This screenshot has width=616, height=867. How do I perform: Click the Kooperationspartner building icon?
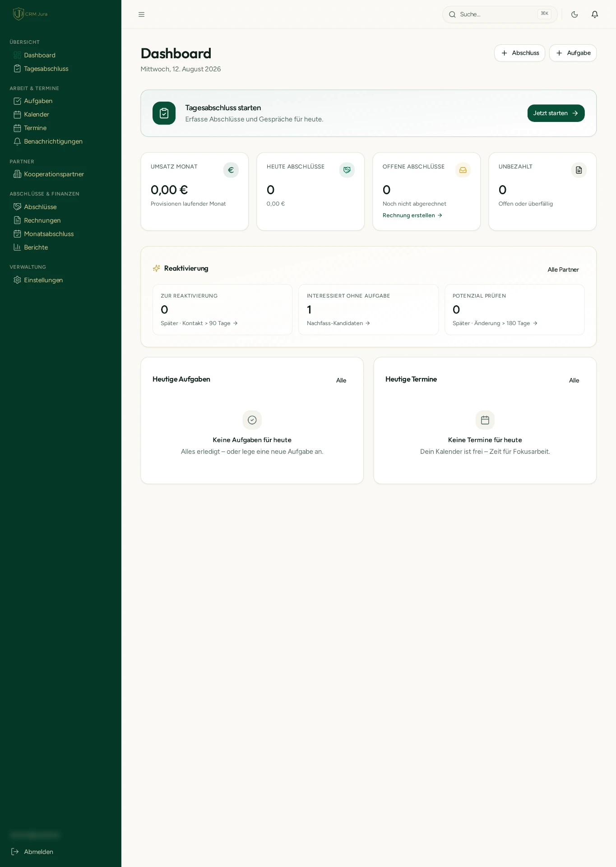[x=17, y=174]
